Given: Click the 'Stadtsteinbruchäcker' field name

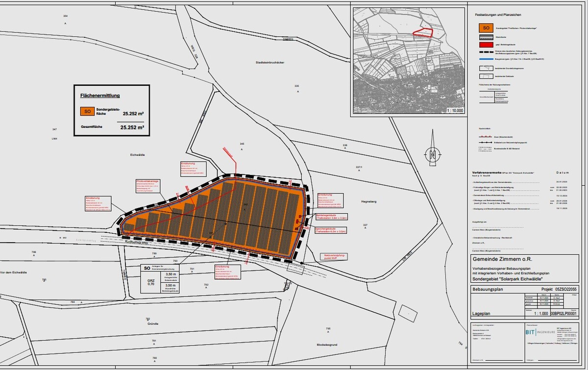Looking at the screenshot, I should (x=270, y=63).
